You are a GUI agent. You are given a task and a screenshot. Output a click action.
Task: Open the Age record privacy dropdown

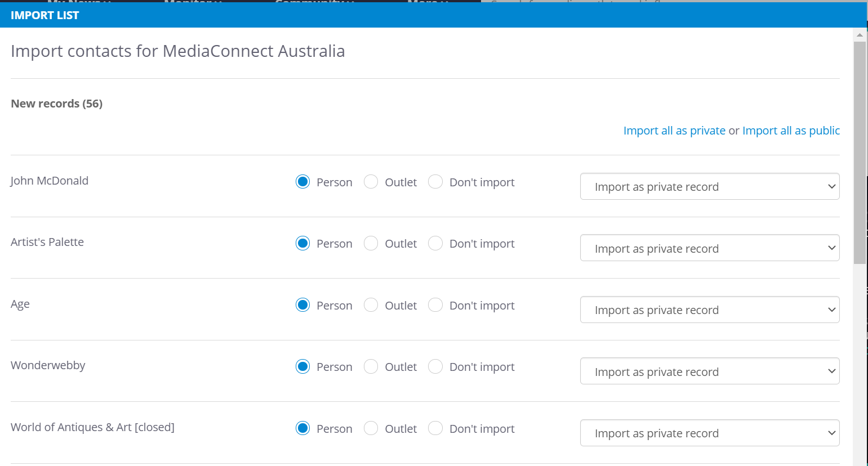[x=709, y=310]
